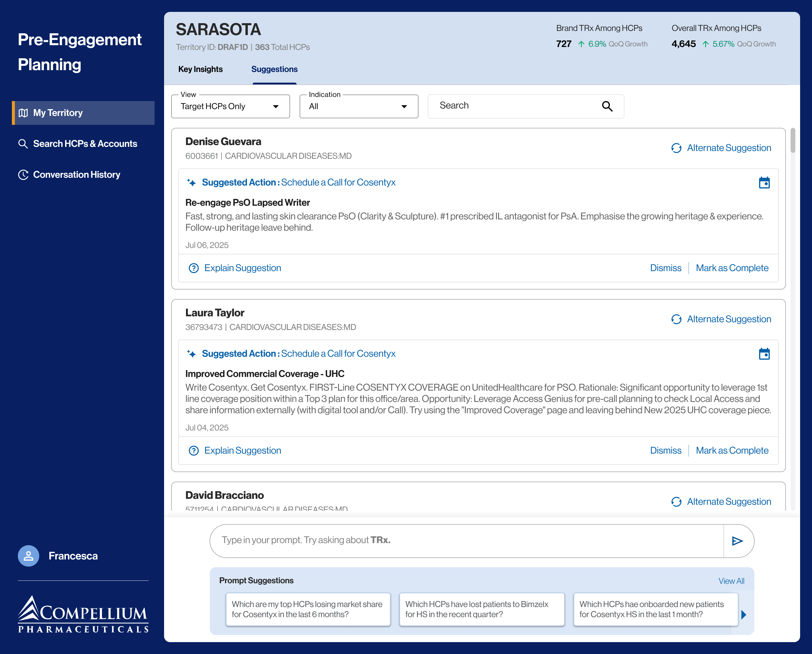Click the Brand TRx value 727

564,44
